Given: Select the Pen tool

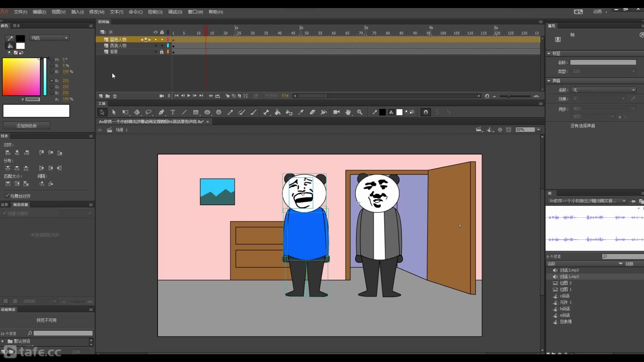Looking at the screenshot, I should click(x=161, y=112).
